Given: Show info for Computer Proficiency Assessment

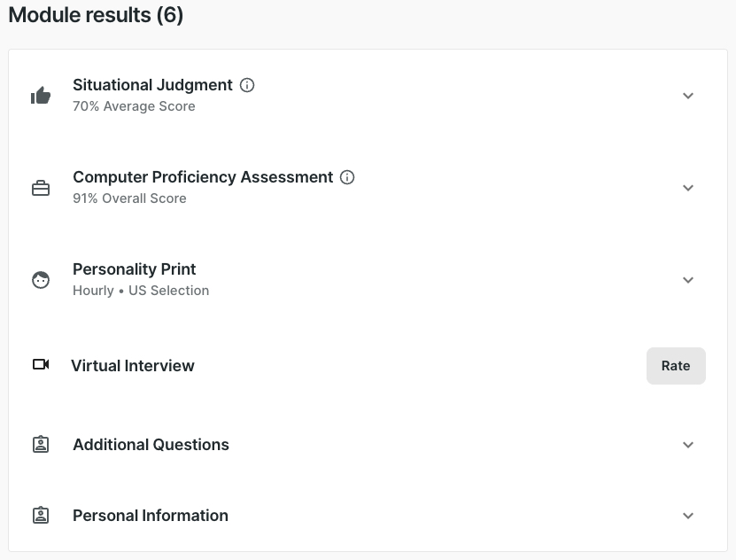Looking at the screenshot, I should (348, 177).
